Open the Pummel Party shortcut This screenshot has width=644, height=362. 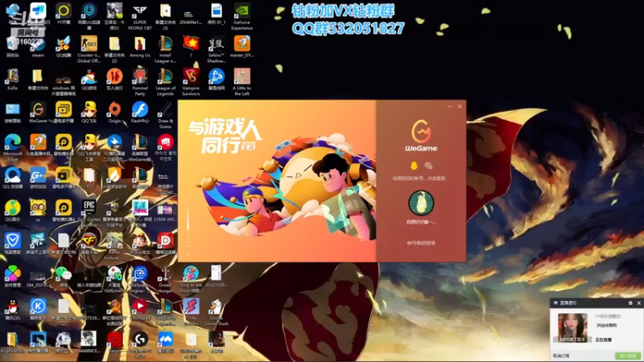pyautogui.click(x=139, y=82)
